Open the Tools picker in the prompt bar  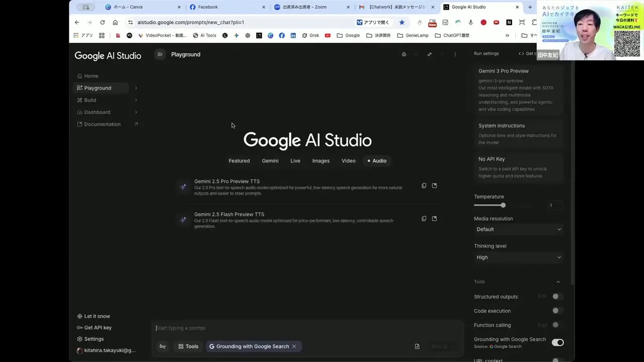(188, 346)
